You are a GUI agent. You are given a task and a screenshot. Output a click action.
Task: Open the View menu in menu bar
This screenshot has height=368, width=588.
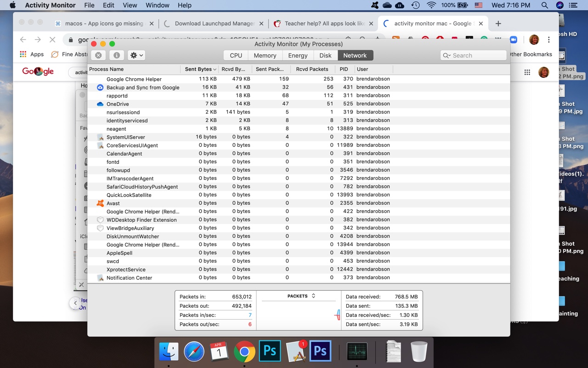[x=130, y=5]
